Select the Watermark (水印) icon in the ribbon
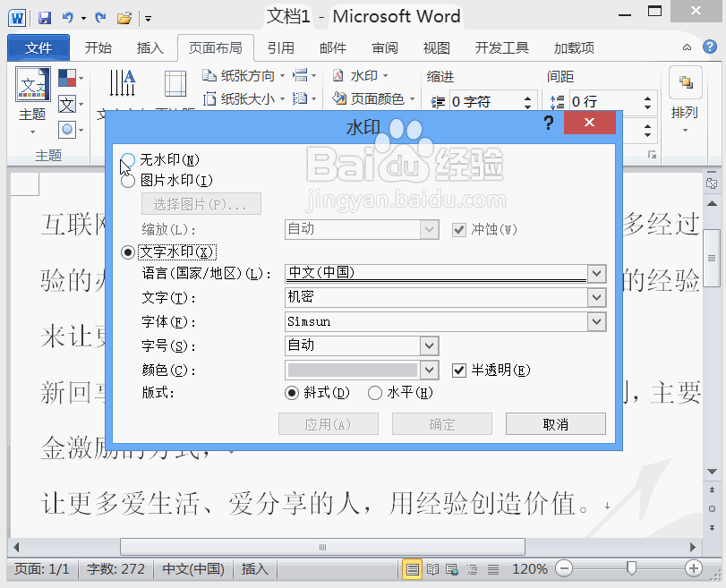 click(x=364, y=75)
